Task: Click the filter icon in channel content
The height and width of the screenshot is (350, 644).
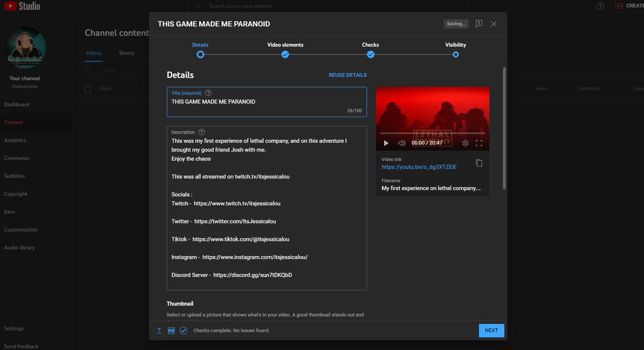Action: [88, 71]
